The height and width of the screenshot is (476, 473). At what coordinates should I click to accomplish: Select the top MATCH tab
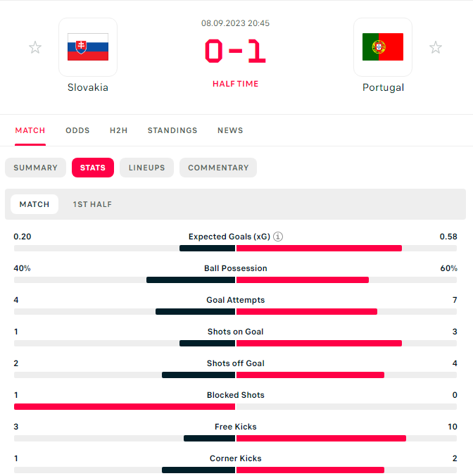tap(30, 130)
